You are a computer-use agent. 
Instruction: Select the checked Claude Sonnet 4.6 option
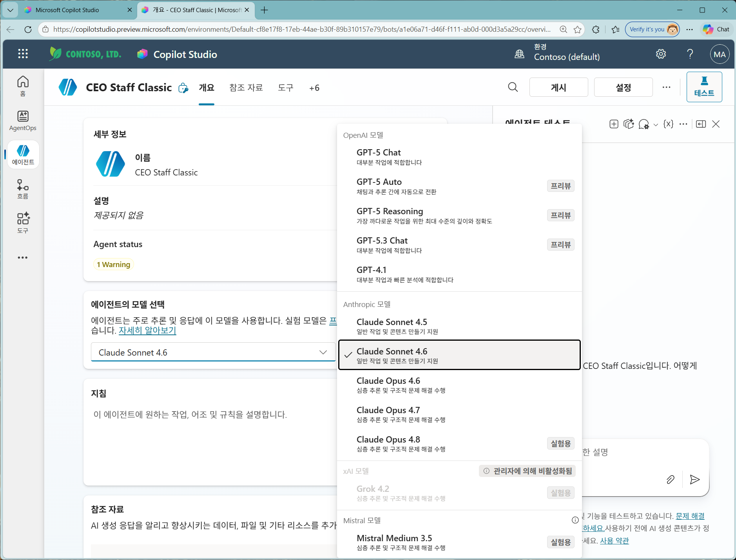click(x=459, y=355)
